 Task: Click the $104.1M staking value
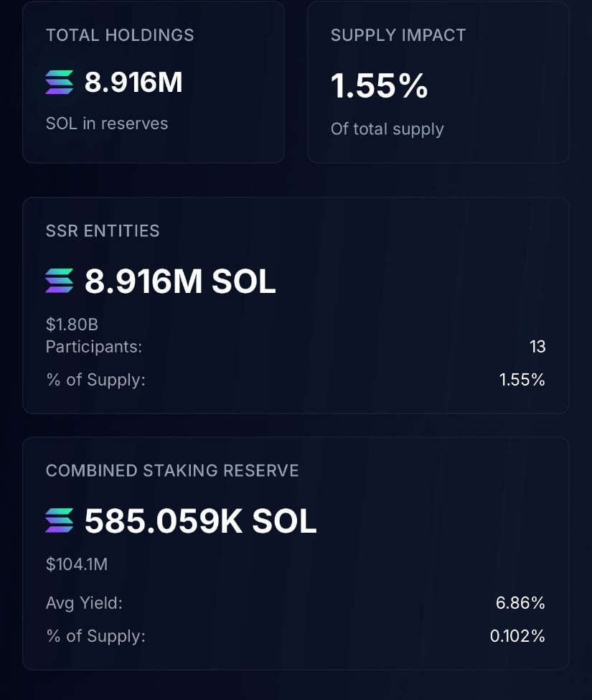coord(77,564)
